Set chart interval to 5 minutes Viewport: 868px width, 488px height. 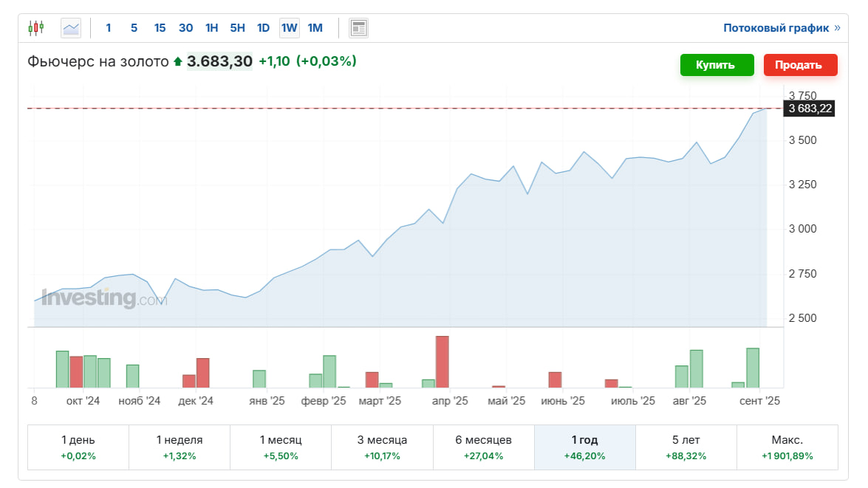point(134,28)
